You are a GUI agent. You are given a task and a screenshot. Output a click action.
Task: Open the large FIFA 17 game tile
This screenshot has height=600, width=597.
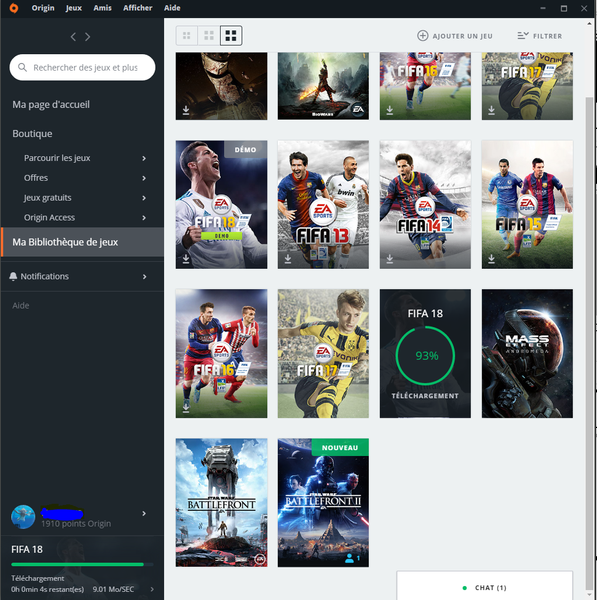(323, 353)
